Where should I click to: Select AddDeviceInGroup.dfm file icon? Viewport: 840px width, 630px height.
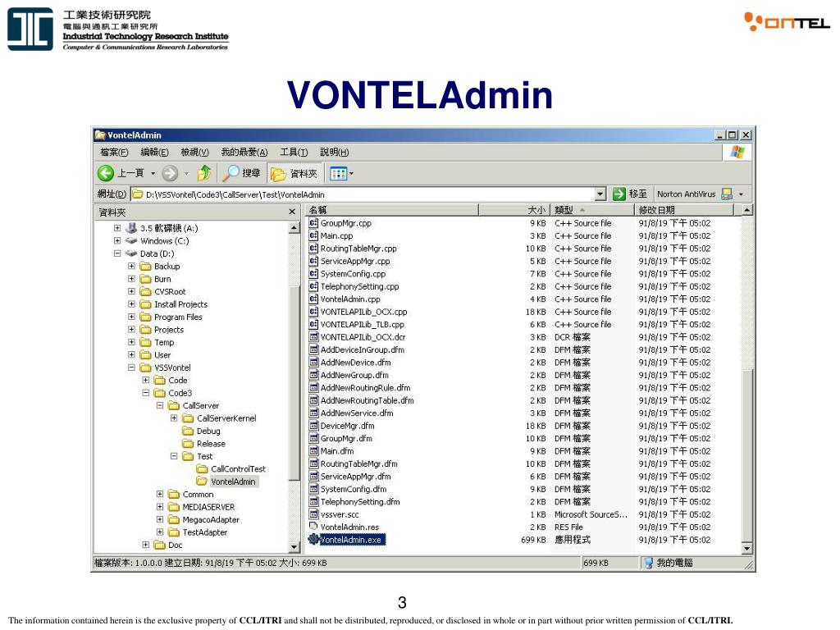tap(314, 349)
